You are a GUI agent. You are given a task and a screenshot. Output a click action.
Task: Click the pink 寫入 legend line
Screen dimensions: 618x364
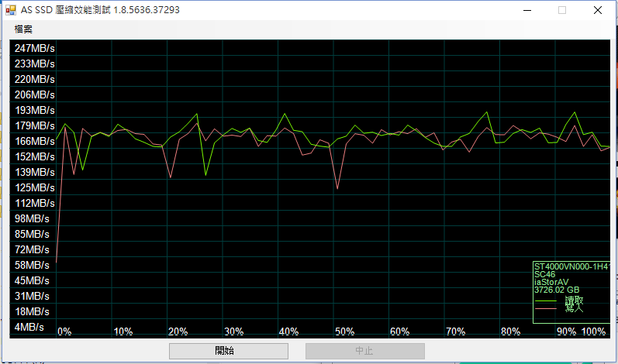point(545,308)
